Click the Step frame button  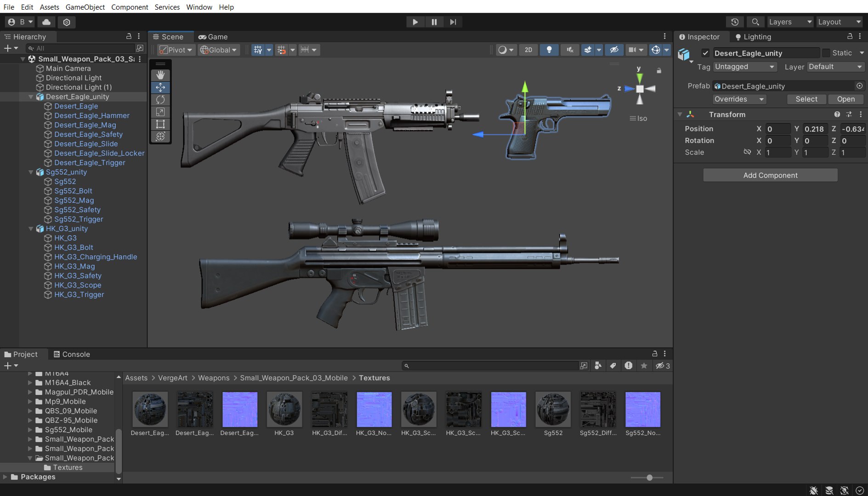click(453, 22)
